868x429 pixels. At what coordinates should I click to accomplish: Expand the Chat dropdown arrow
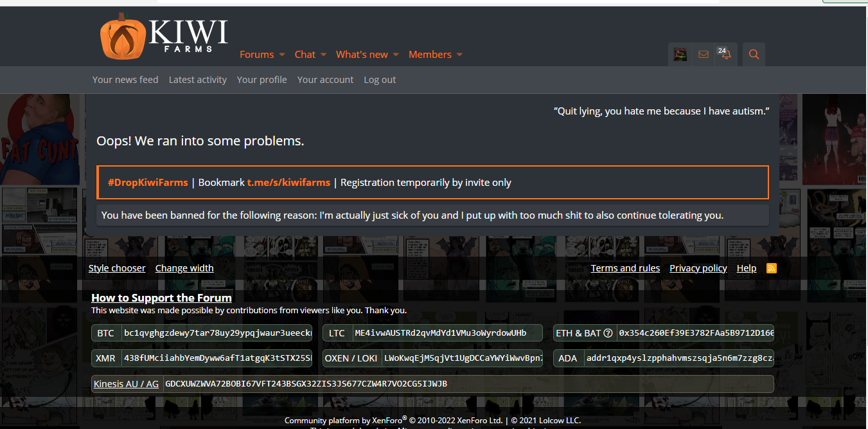(x=323, y=55)
